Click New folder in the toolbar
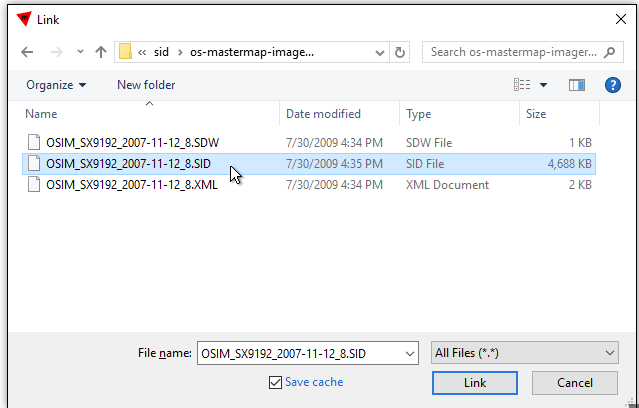 tap(146, 85)
